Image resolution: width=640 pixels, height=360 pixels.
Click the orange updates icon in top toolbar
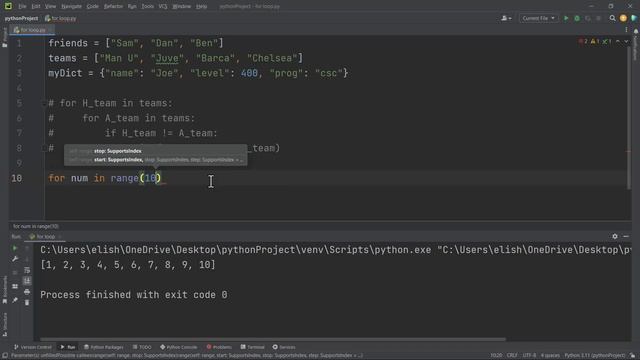623,18
